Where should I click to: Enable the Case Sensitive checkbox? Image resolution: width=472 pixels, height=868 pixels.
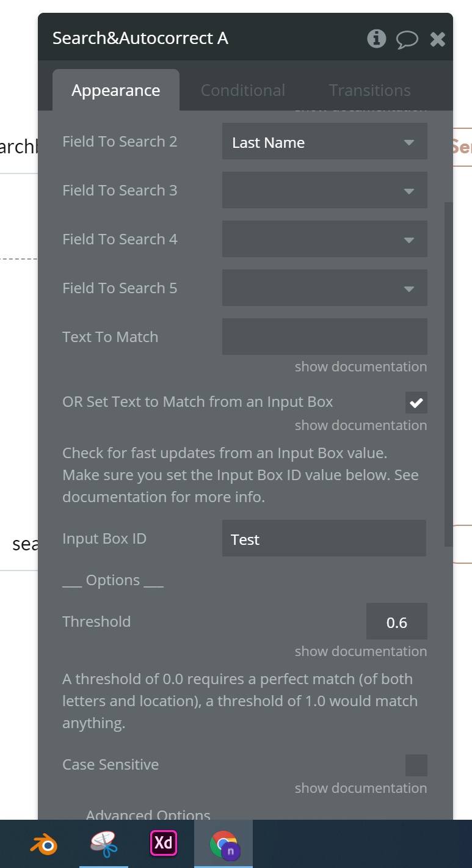click(x=416, y=765)
